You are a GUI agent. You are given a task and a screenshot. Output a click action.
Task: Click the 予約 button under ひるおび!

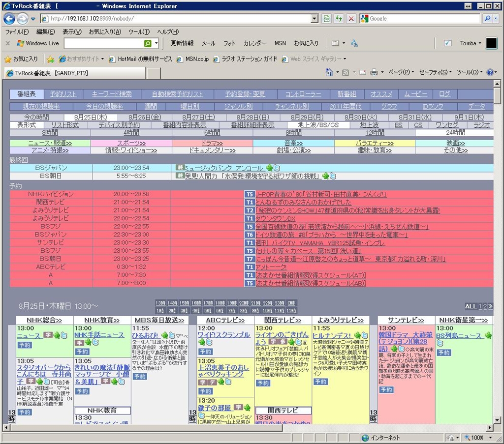pyautogui.click(x=140, y=376)
